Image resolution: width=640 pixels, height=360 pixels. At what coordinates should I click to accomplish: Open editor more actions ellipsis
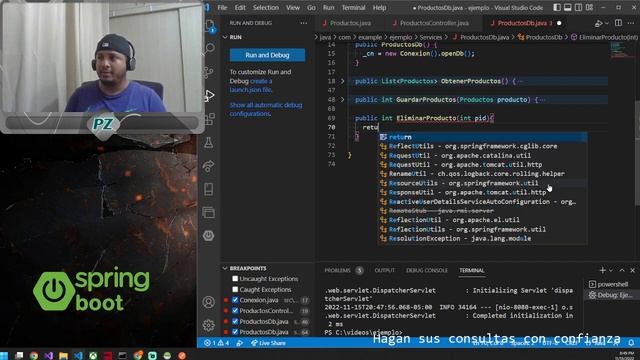tap(631, 23)
